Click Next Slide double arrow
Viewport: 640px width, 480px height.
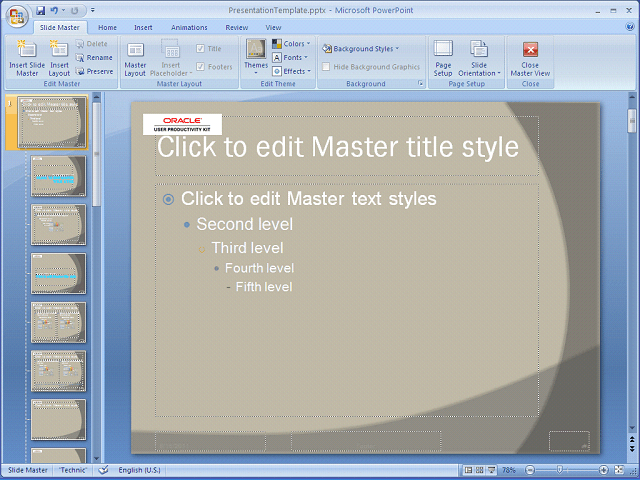coord(632,448)
